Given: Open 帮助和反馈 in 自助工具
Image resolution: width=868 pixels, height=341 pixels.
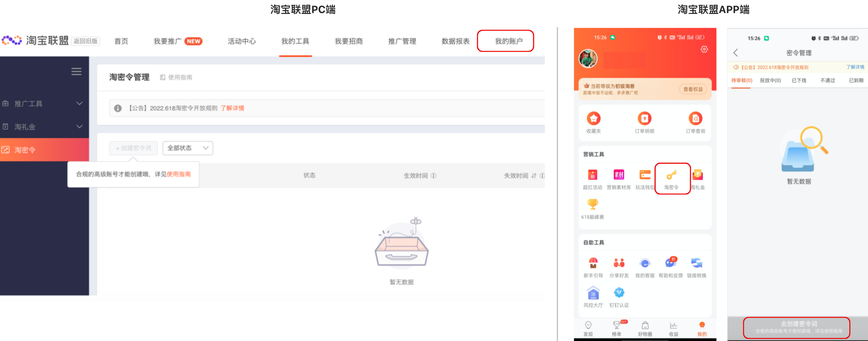Looking at the screenshot, I should (671, 268).
